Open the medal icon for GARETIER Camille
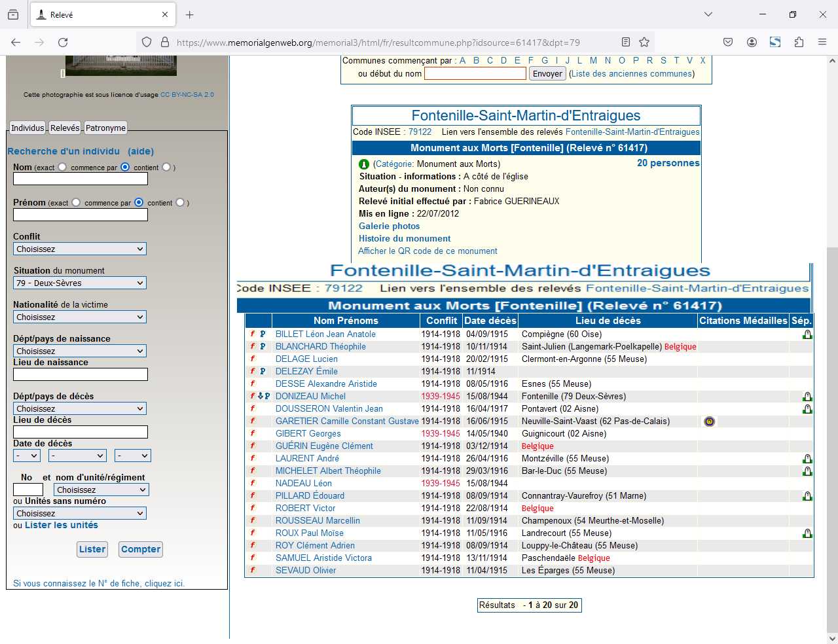 click(x=709, y=421)
